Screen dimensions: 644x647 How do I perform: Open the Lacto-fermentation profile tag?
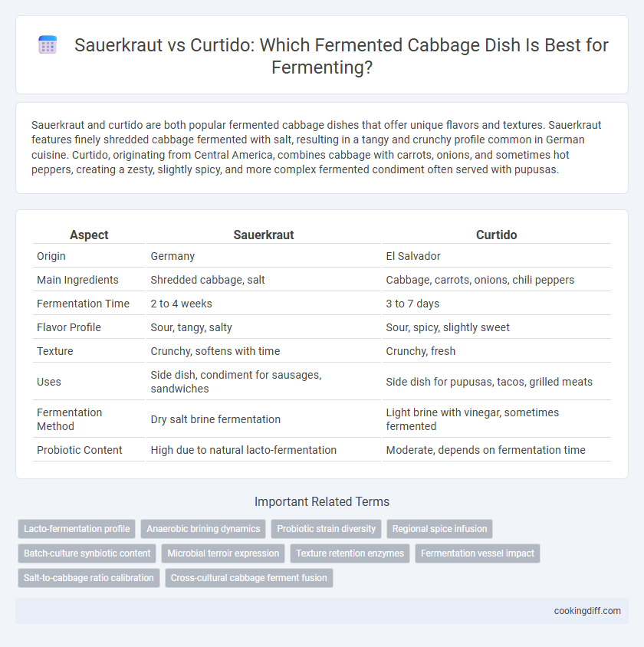77,529
